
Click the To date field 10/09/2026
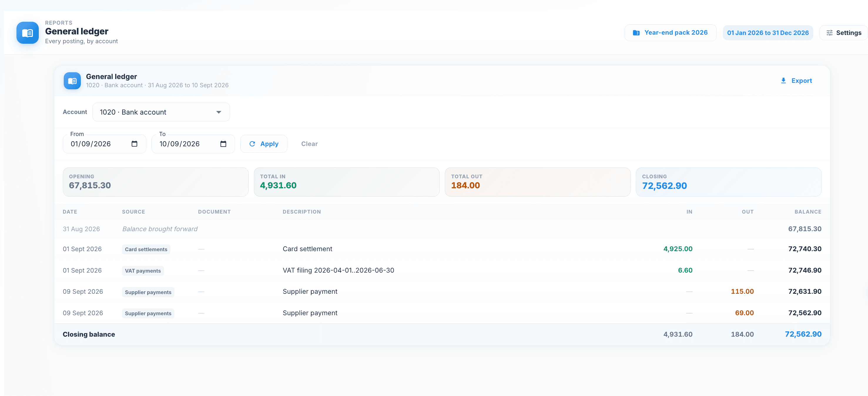pyautogui.click(x=193, y=144)
